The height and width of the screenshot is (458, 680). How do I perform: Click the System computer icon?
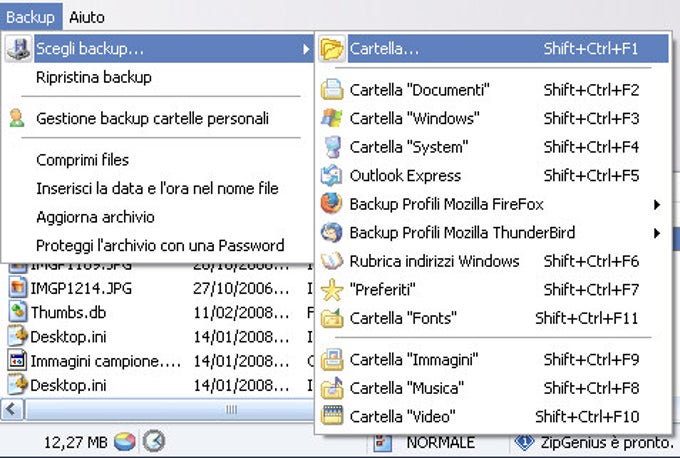(x=333, y=147)
